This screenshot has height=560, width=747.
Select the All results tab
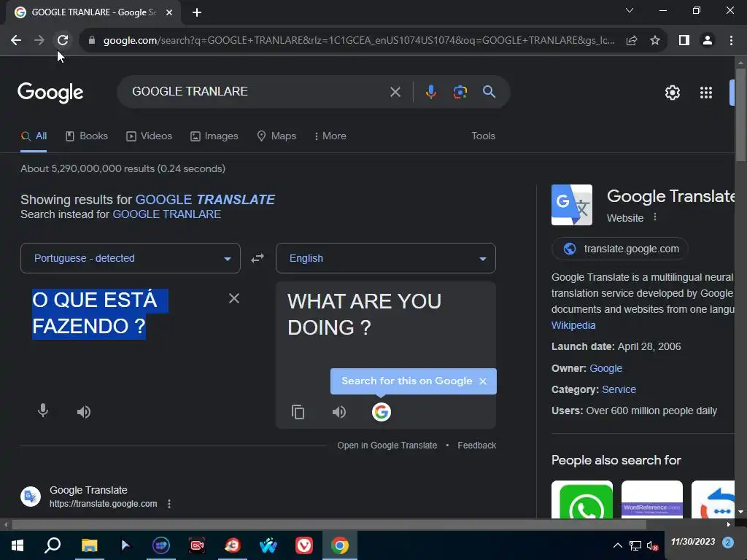coord(34,136)
